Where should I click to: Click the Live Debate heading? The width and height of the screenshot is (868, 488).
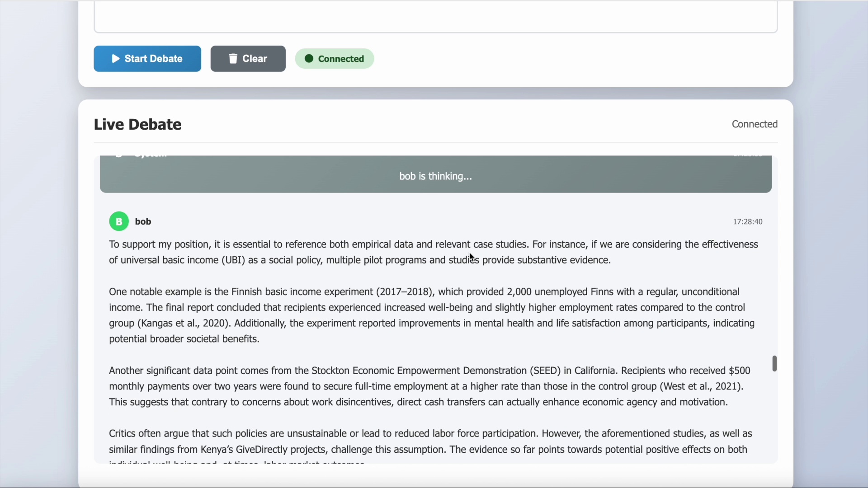pos(137,124)
